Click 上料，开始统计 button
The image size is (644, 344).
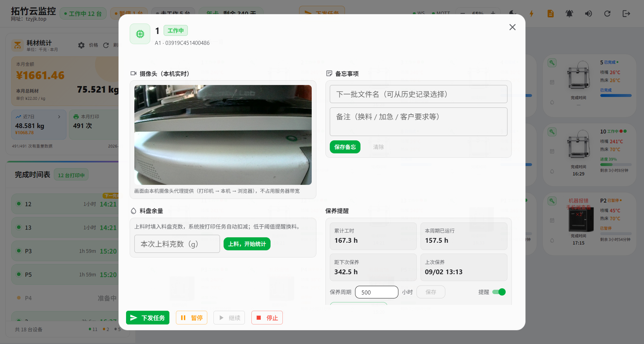[x=247, y=244]
